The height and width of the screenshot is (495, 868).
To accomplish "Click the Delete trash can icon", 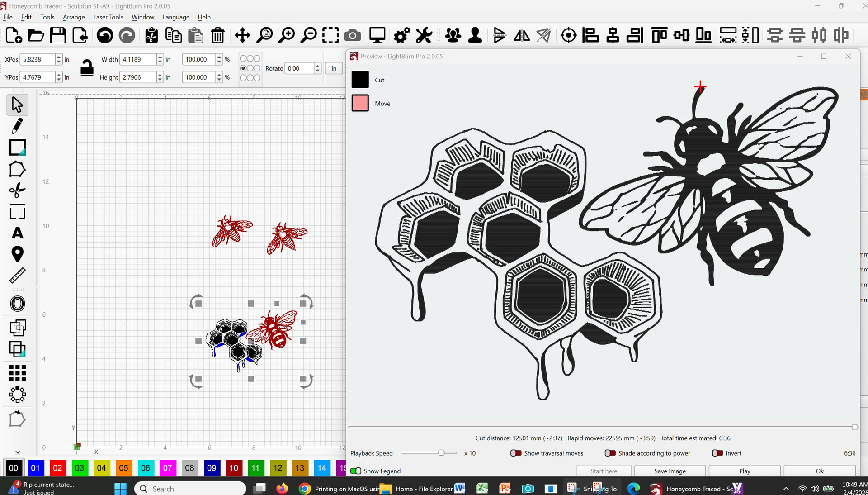I will (218, 35).
